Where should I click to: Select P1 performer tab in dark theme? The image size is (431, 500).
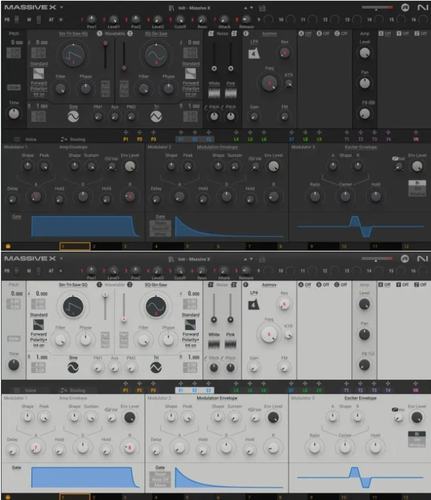[126, 139]
